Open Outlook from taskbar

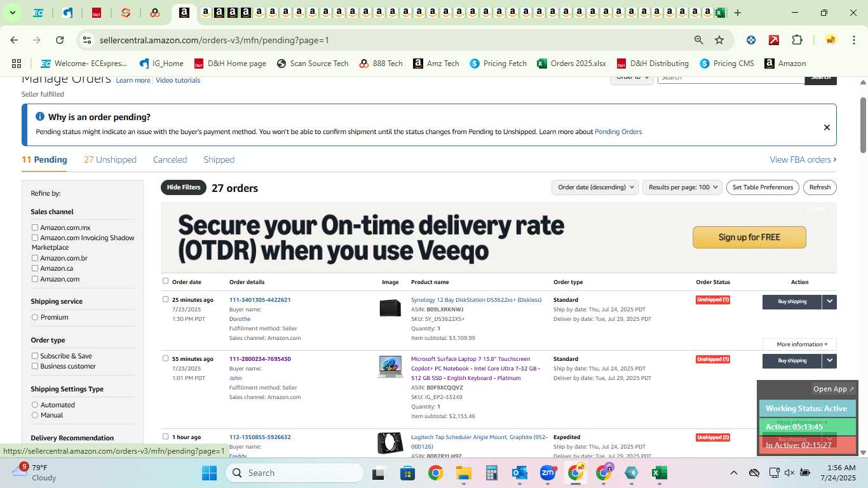click(520, 473)
